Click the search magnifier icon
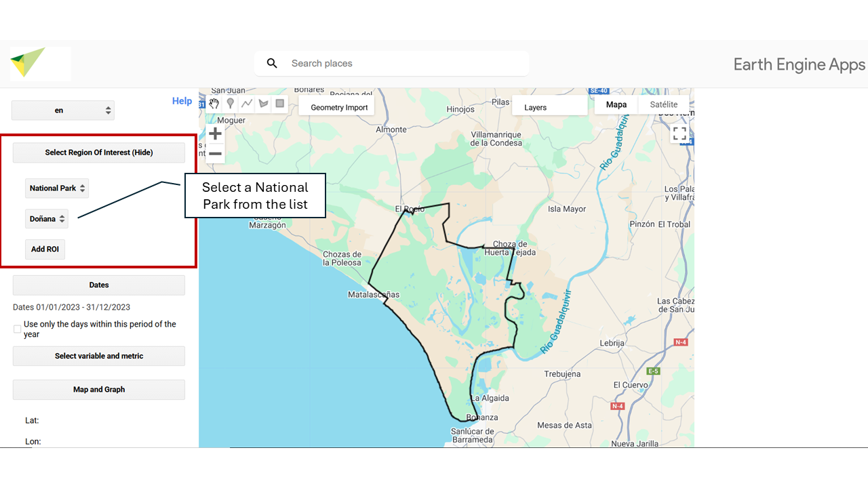868x488 pixels. tap(272, 64)
